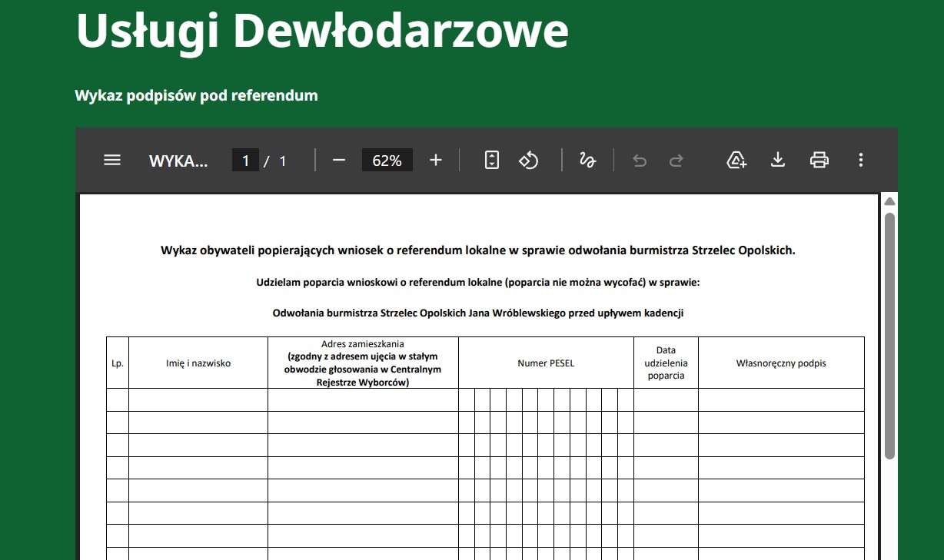Viewport: 944px width, 560px height.
Task: Open the PDF sidebar menu icon
Action: tap(112, 160)
